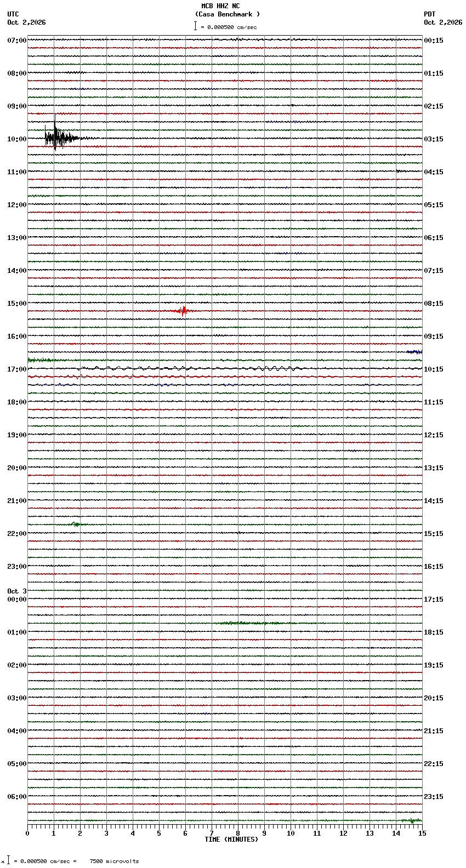This screenshot has width=466, height=868.
Task: Click the 15:00 UTC time label
Action: pyautogui.click(x=17, y=304)
